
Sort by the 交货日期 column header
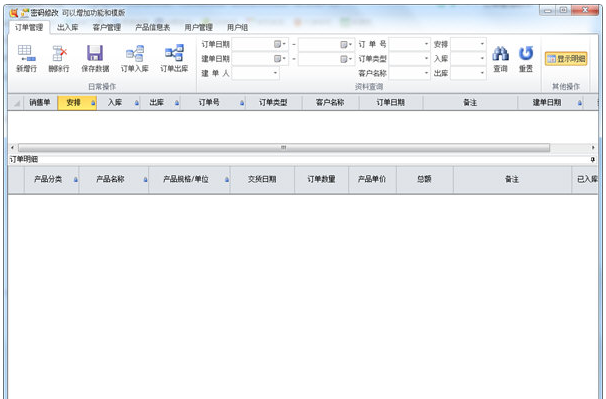click(x=262, y=179)
